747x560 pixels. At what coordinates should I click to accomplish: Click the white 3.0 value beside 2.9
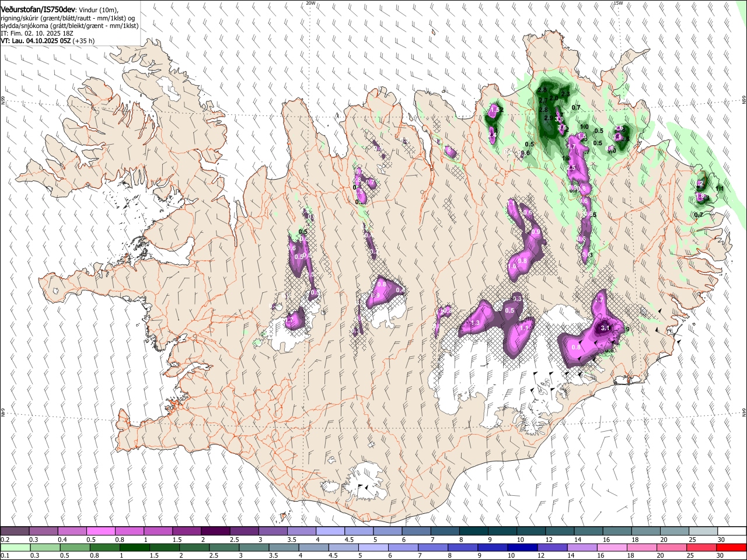coord(559,119)
